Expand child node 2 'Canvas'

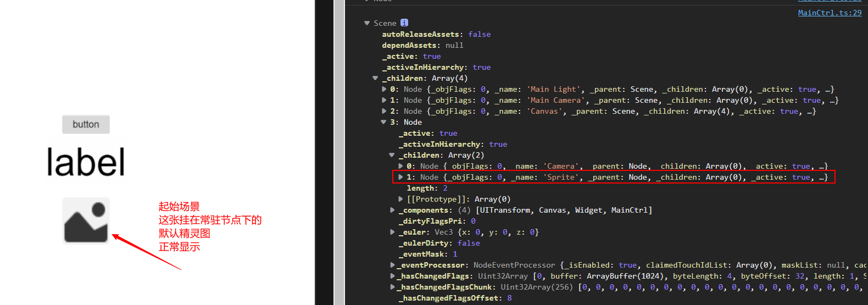point(384,111)
